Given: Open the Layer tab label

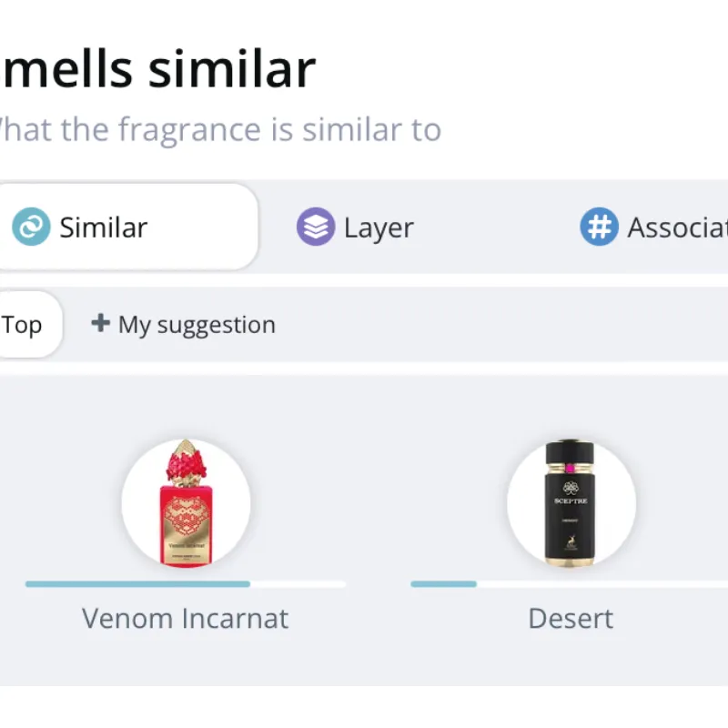Looking at the screenshot, I should (379, 227).
